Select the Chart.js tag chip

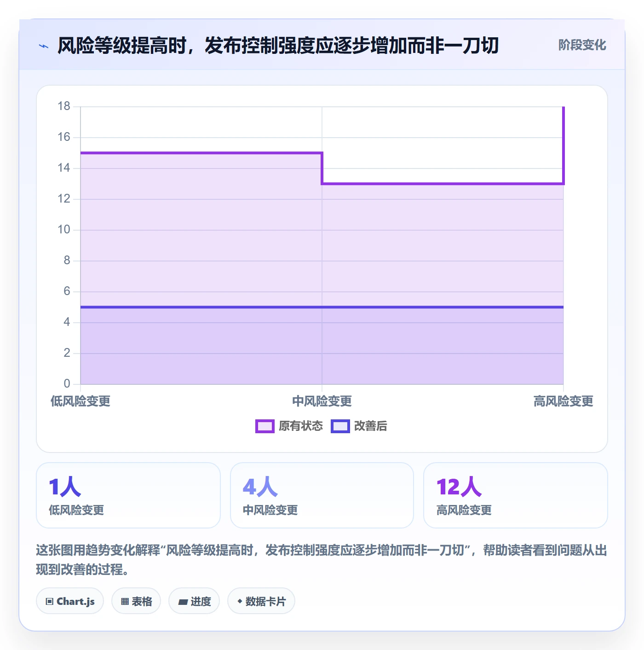[x=70, y=601]
